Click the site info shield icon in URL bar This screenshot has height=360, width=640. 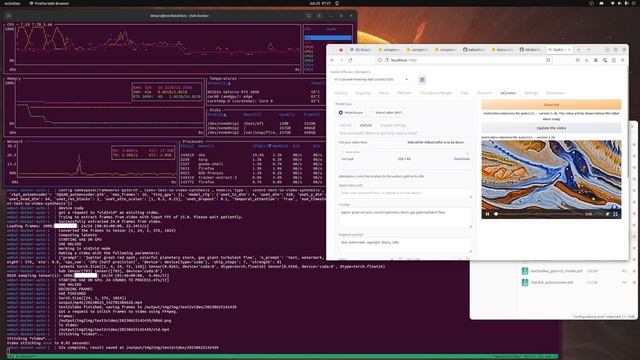point(380,60)
